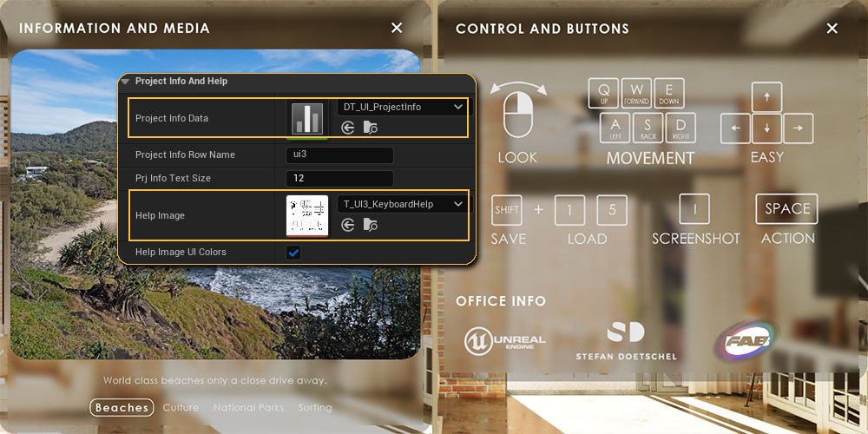Click the Stefan Doetschel logo

tap(626, 340)
